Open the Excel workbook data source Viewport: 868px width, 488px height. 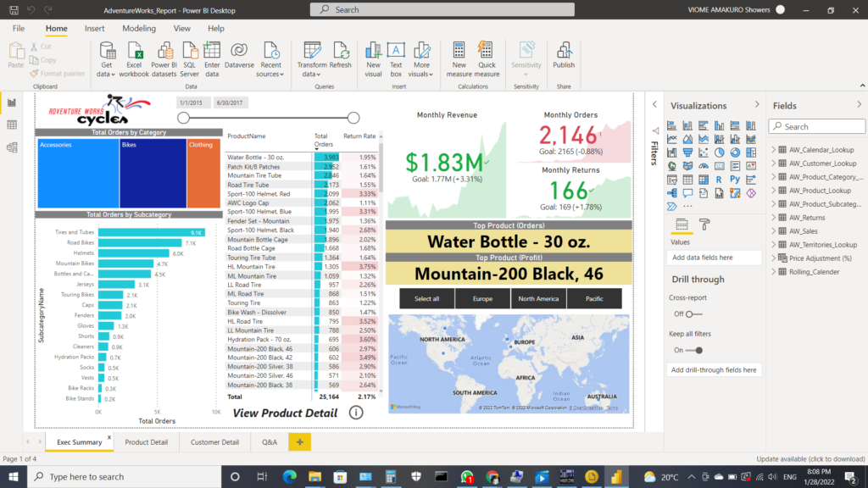[x=134, y=60]
